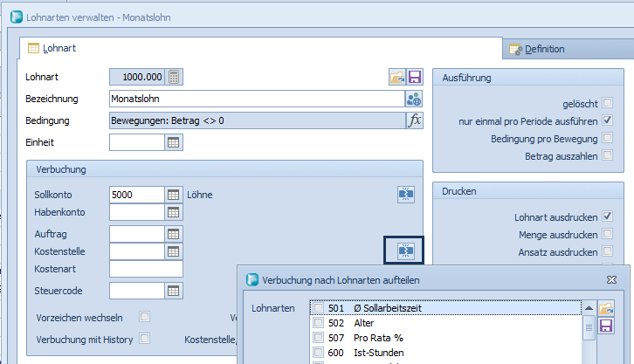Open the Sollkonto account lookup
Viewport: 634px width, 364px height.
[174, 195]
